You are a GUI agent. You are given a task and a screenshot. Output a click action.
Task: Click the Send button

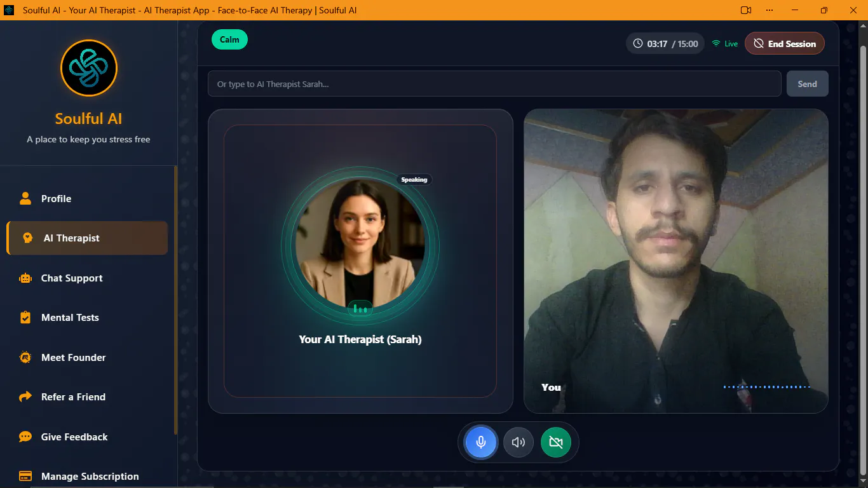[807, 84]
